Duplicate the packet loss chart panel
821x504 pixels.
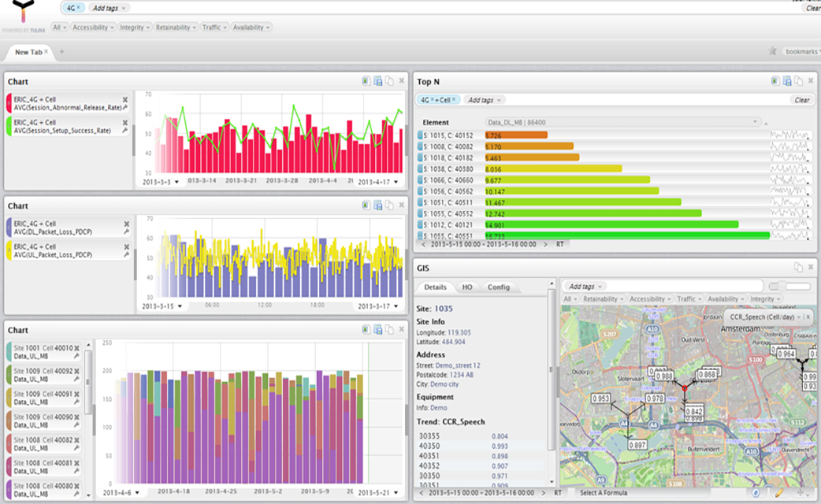[389, 206]
